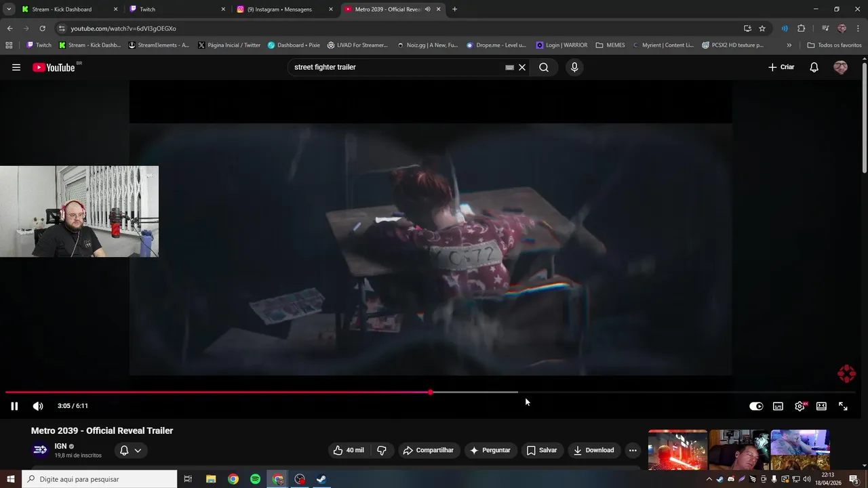
Task: Open the Página Inicial / Twitter bookmark
Action: pyautogui.click(x=229, y=45)
